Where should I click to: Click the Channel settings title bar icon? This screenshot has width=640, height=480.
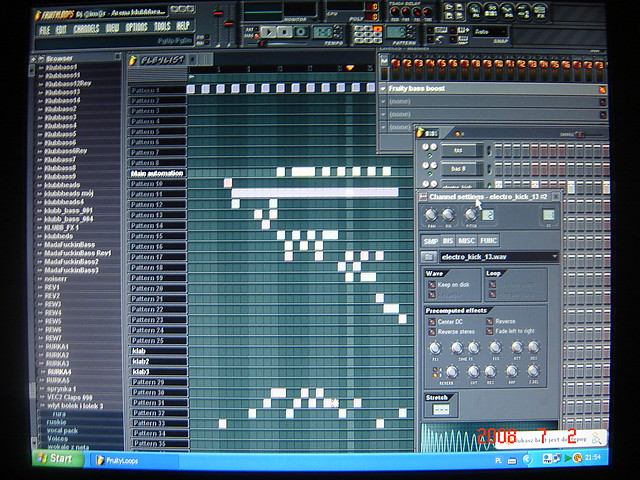coord(423,197)
